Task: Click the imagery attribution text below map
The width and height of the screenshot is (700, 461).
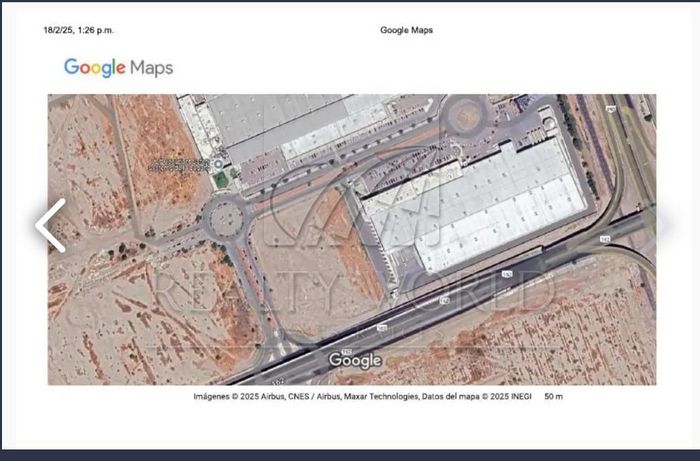Action: pyautogui.click(x=363, y=397)
